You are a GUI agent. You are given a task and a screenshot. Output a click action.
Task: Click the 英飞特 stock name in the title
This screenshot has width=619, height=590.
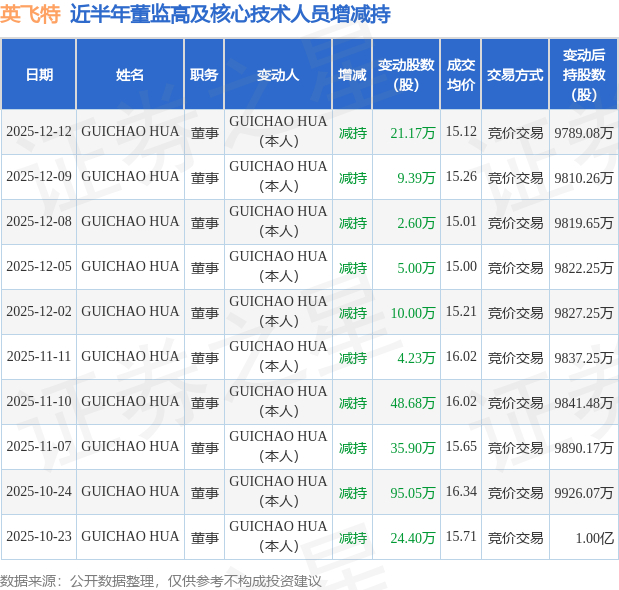tap(30, 15)
